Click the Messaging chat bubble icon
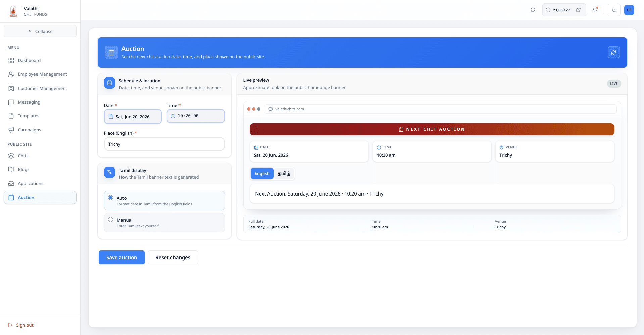 point(11,102)
